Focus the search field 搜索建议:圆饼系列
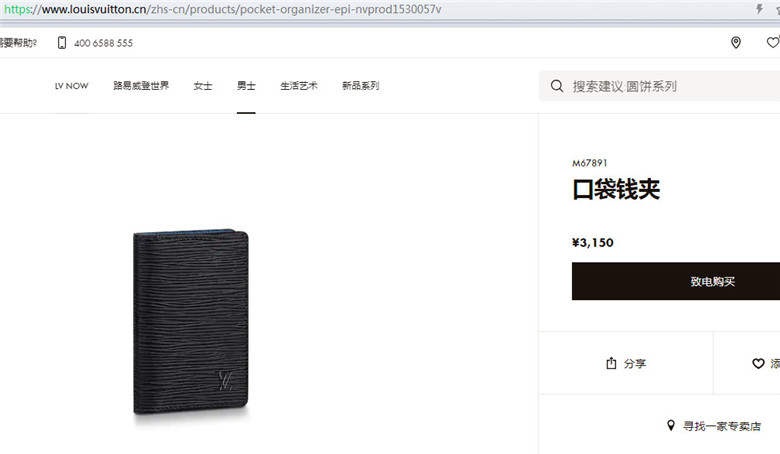Viewport: 780px width, 454px height. [660, 86]
